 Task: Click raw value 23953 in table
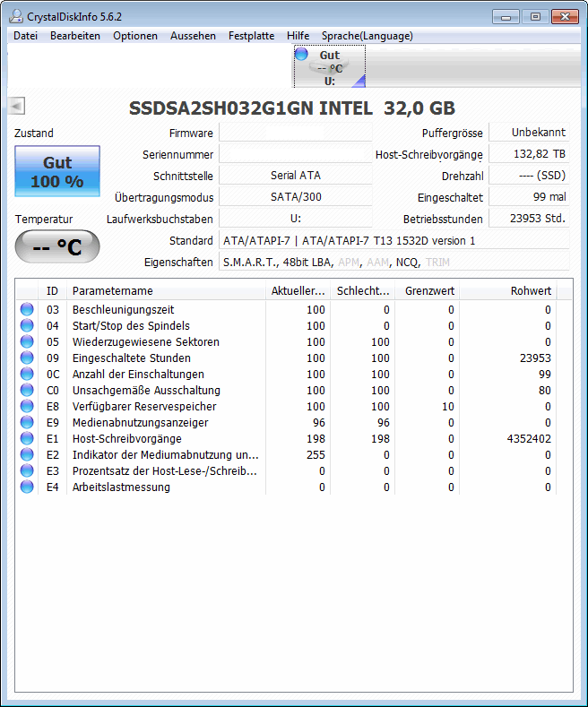[x=535, y=358]
